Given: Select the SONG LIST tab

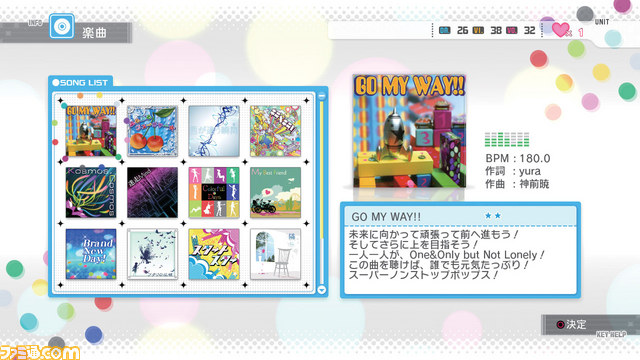Looking at the screenshot, I should click(80, 82).
